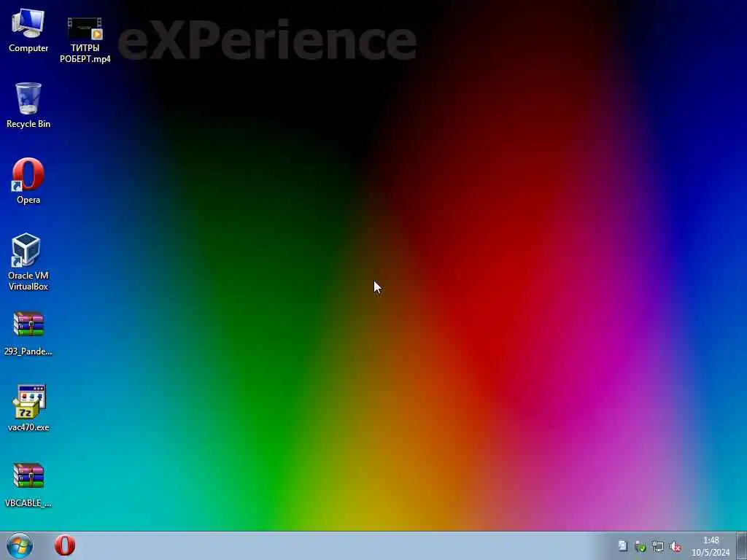Select the Opera desktop shortcut
Image resolution: width=747 pixels, height=560 pixels.
tap(28, 181)
